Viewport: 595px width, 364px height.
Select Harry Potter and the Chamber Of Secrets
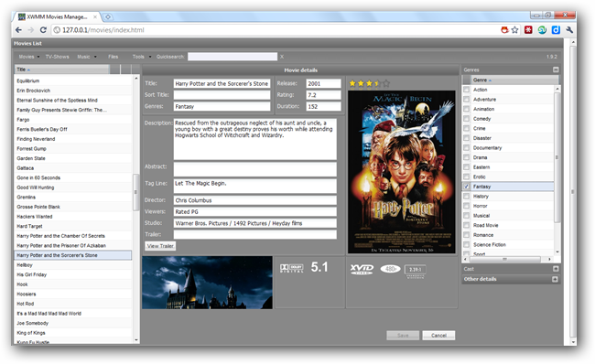[x=73, y=236]
